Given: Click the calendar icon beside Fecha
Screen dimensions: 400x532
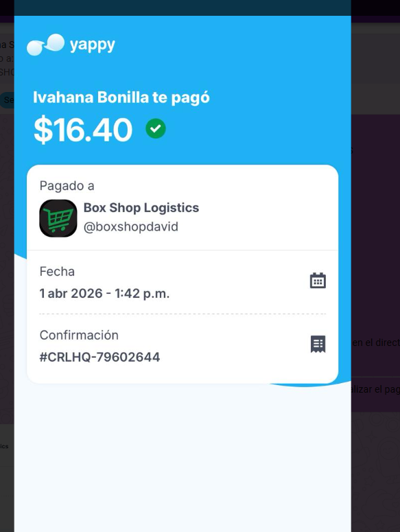Looking at the screenshot, I should pos(318,281).
